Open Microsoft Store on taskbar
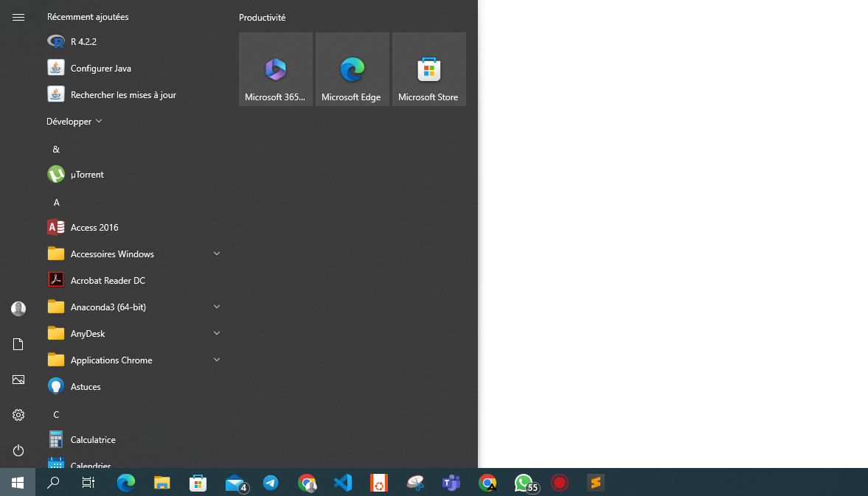Screen dimensions: 868x496 198,483
